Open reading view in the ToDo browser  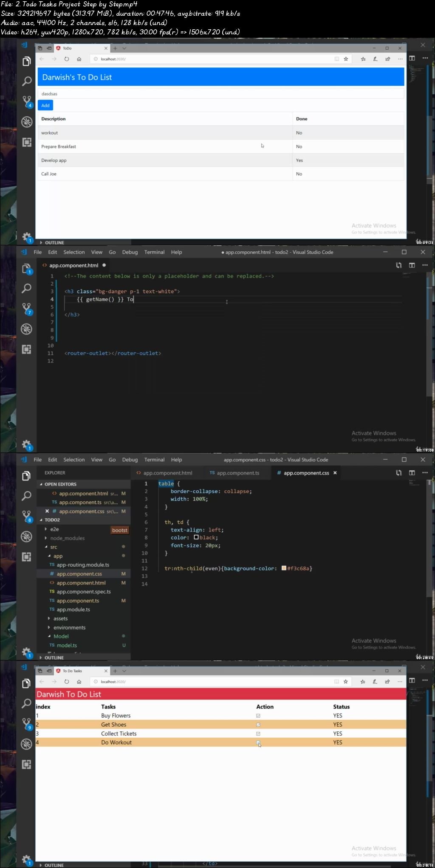(337, 59)
